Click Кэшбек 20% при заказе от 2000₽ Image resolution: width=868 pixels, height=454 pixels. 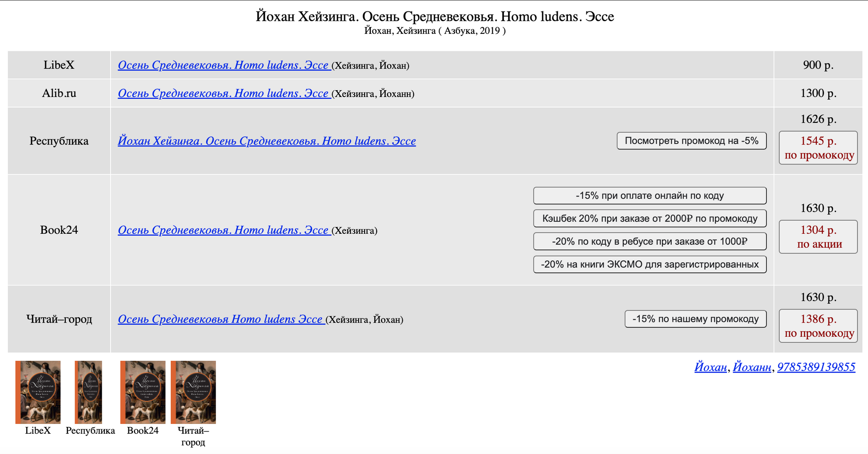(x=650, y=219)
